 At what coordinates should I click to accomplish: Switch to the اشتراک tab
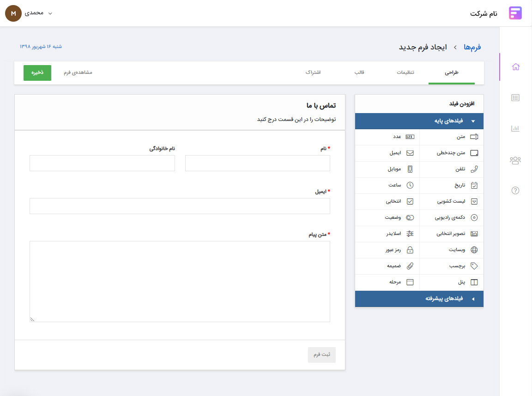pos(313,72)
